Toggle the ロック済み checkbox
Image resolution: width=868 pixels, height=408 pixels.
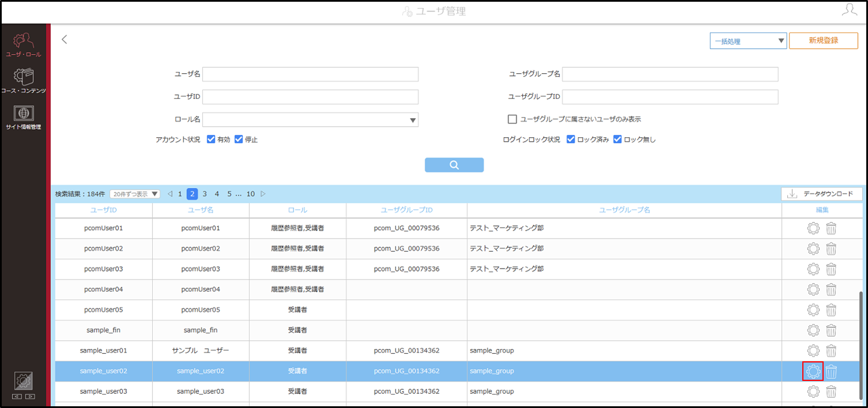571,139
